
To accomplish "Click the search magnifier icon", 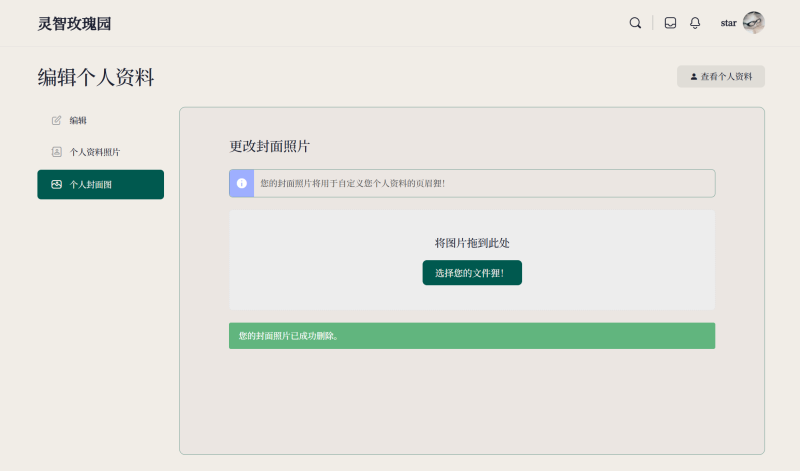I will [x=635, y=23].
